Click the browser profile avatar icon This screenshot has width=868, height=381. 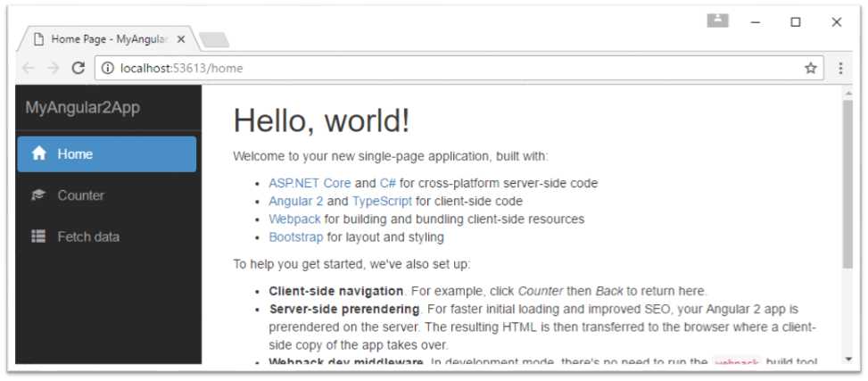point(718,21)
